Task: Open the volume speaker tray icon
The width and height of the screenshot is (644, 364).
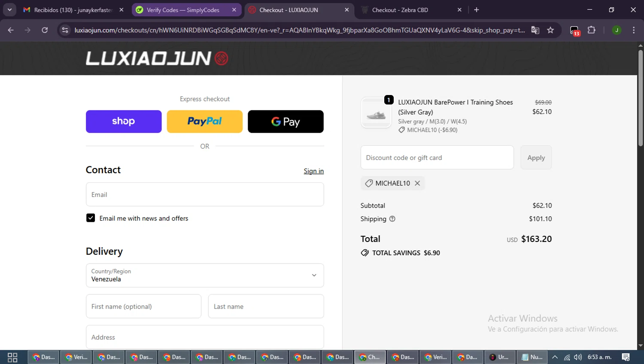Action: coord(578,357)
